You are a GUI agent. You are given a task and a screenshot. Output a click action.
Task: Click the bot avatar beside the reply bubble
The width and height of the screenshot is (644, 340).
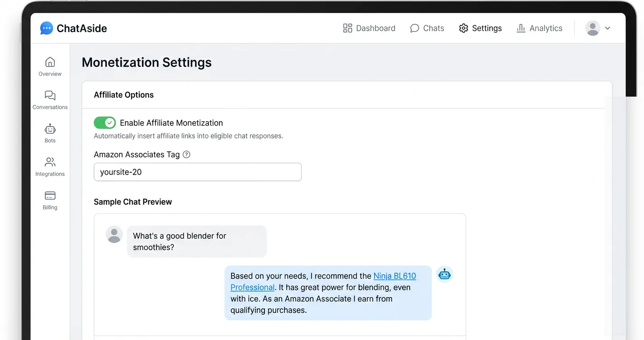pyautogui.click(x=444, y=274)
